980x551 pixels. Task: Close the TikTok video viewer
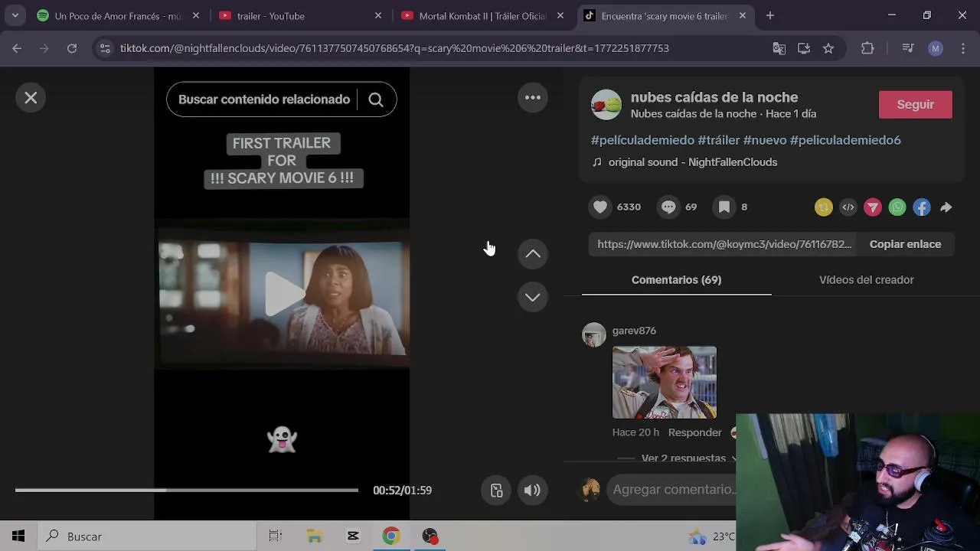[x=31, y=98]
